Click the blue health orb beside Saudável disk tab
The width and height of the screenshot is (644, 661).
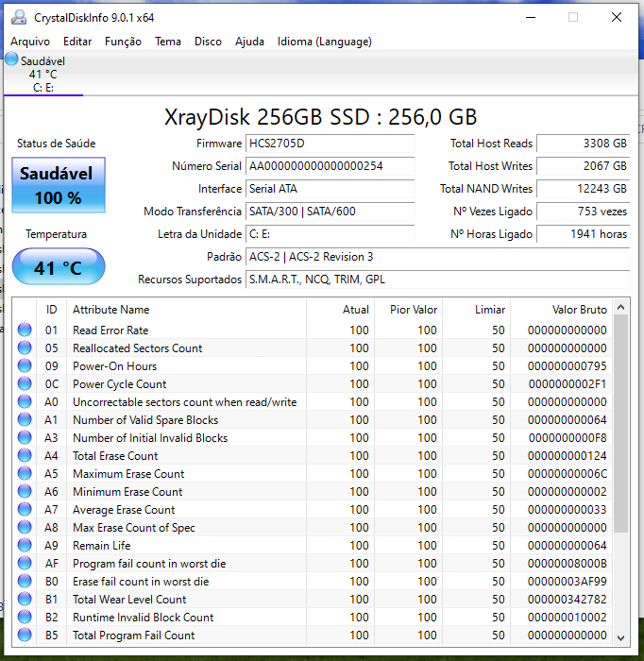(x=11, y=59)
